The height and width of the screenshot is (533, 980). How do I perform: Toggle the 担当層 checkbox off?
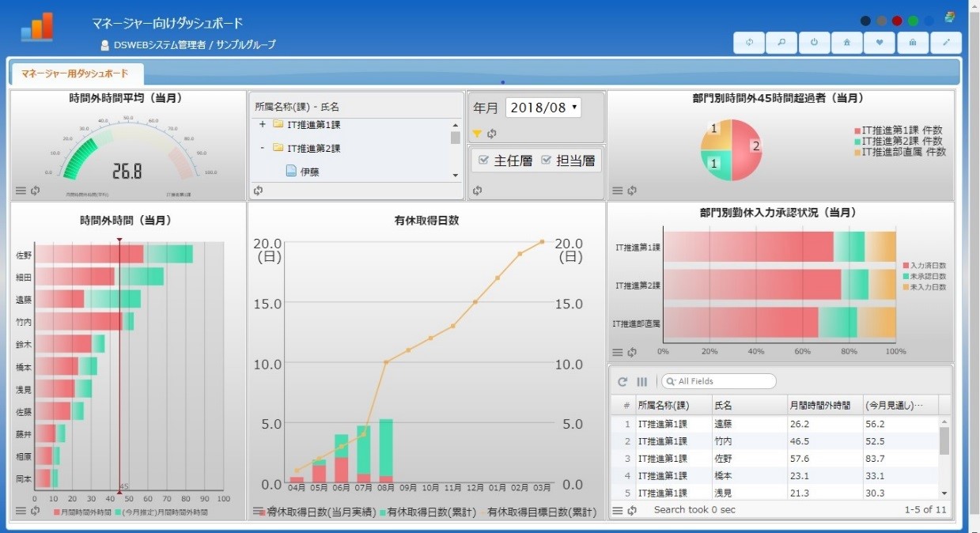[546, 160]
